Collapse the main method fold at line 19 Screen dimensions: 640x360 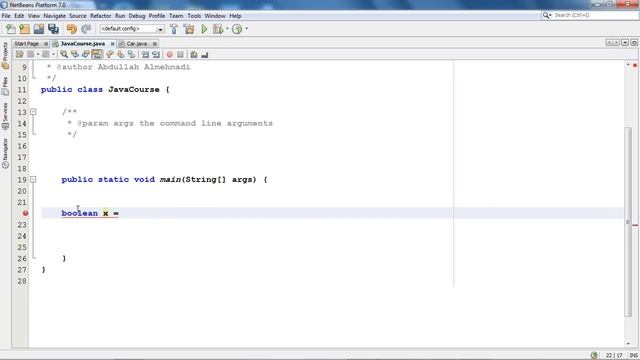(33, 180)
